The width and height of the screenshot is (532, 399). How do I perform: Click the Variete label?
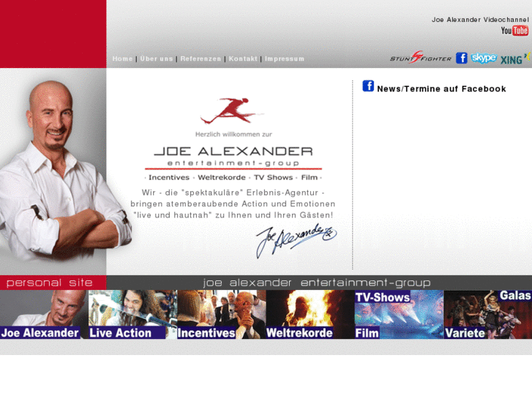[465, 333]
